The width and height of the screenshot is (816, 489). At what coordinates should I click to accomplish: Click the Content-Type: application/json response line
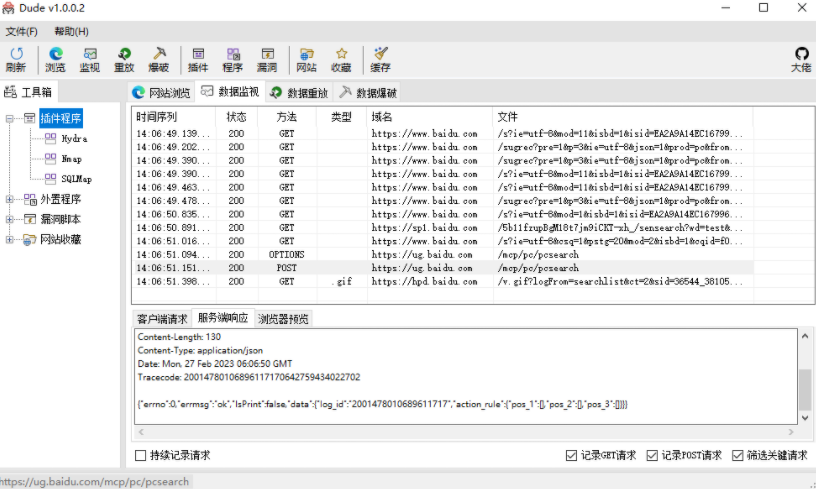[x=200, y=351]
